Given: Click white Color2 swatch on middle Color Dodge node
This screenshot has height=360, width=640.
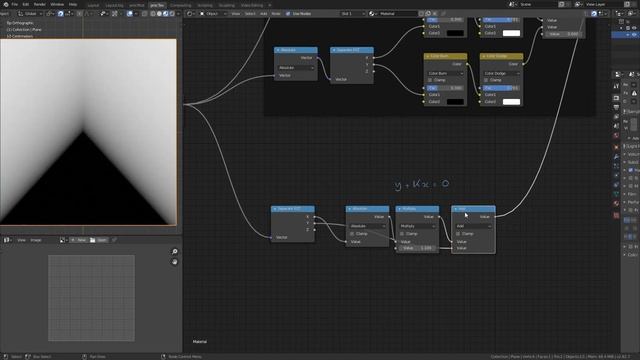Looking at the screenshot, I should point(511,102).
